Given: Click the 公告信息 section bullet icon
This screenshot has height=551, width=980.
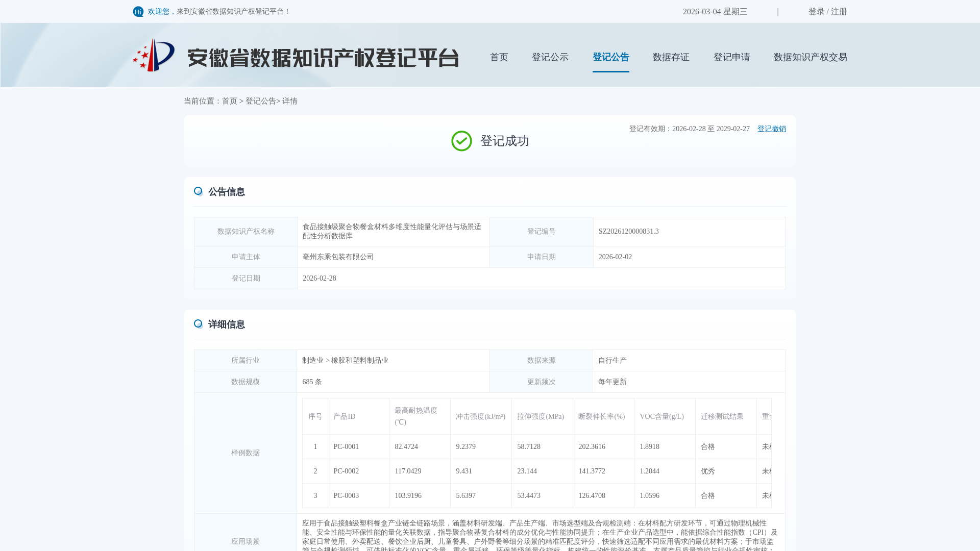Looking at the screenshot, I should click(x=199, y=191).
